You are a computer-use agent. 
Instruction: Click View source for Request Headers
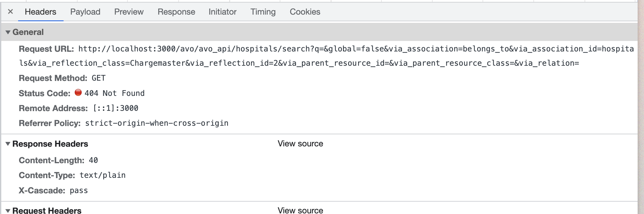pyautogui.click(x=300, y=210)
